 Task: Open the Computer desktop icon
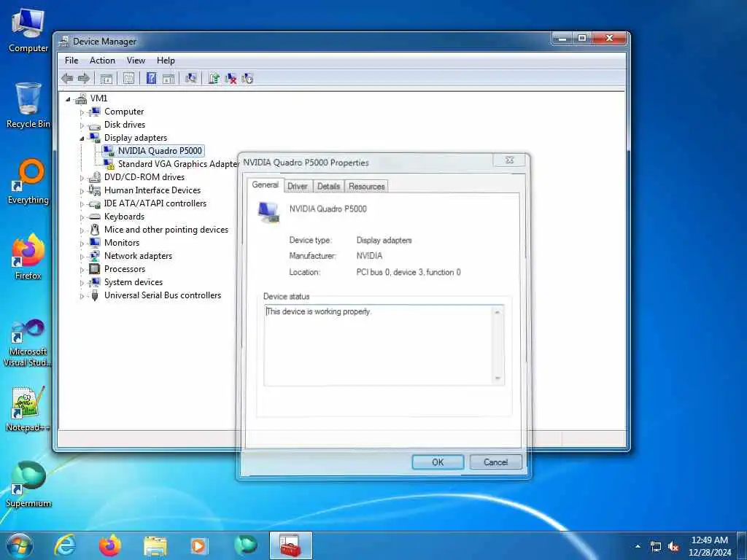28,29
